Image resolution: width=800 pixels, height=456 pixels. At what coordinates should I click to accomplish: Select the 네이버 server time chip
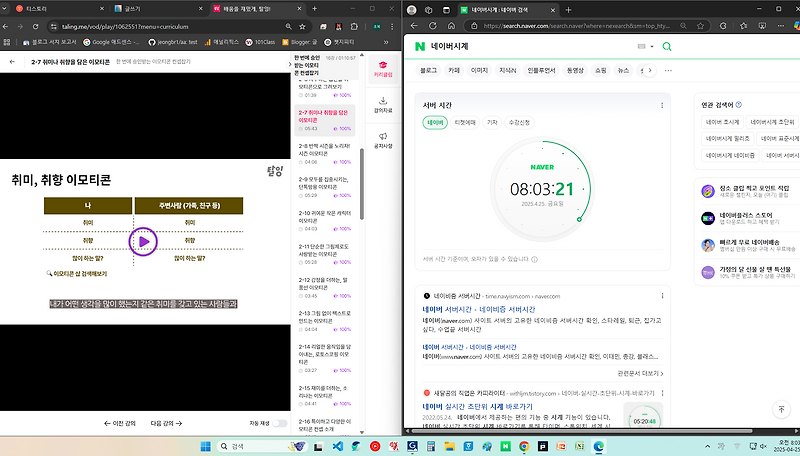pos(435,122)
